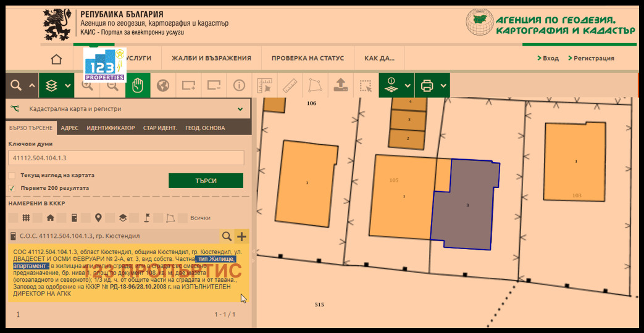Expand 'Кадастрална карта и регистри' panel chevron
The image size is (644, 333).
tap(240, 109)
